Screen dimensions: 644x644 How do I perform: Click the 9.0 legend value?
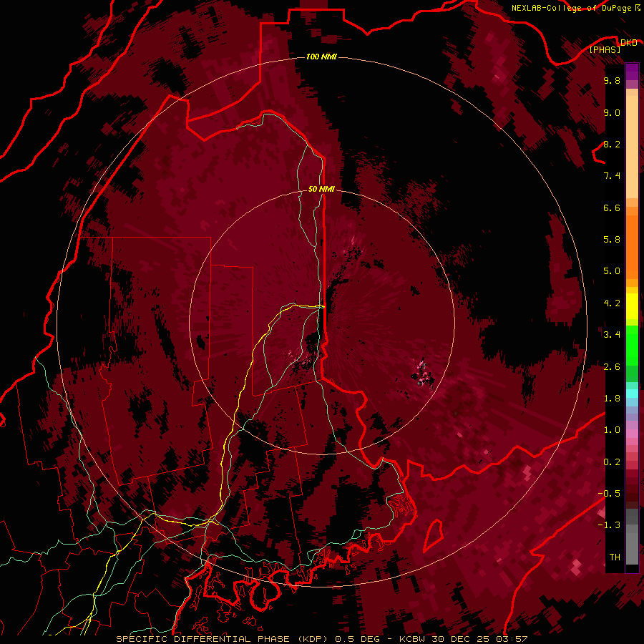point(612,112)
